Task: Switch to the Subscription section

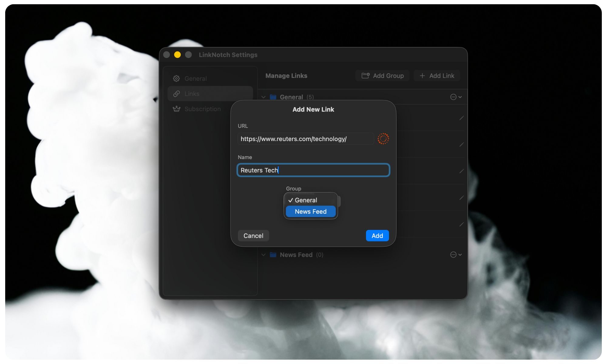Action: pos(202,109)
